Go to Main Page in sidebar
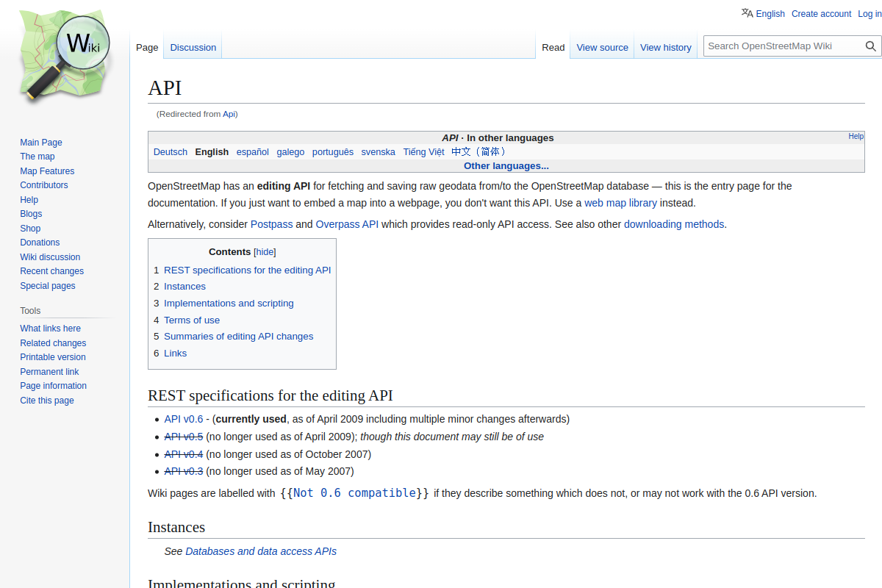Image resolution: width=882 pixels, height=588 pixels. 41,143
